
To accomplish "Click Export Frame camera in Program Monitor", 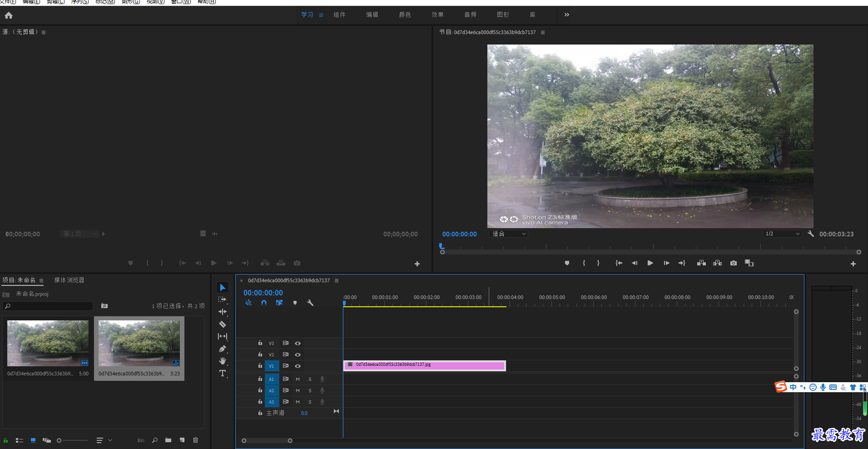I will (x=734, y=263).
